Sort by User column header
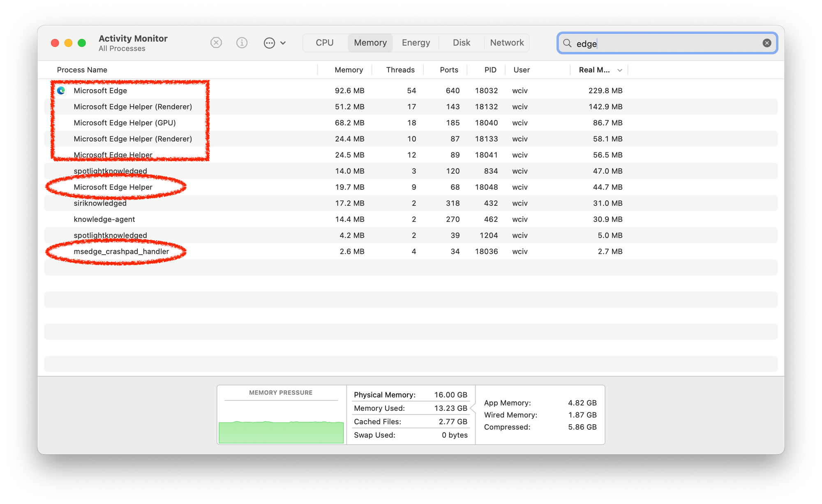Viewport: 822px width, 504px height. [x=522, y=70]
